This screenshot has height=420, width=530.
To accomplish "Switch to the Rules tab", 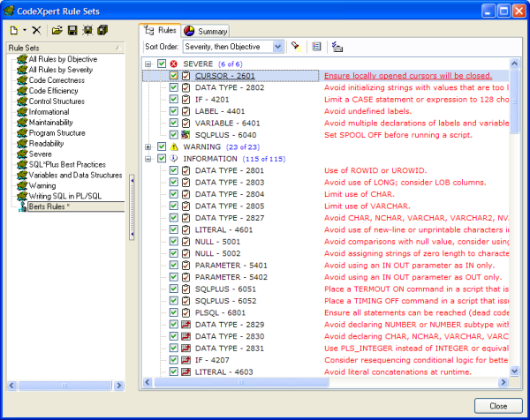I will coord(160,30).
